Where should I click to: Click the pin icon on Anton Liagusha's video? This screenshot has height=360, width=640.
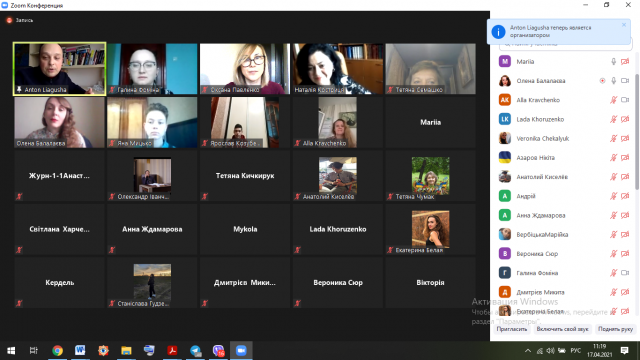(x=19, y=89)
